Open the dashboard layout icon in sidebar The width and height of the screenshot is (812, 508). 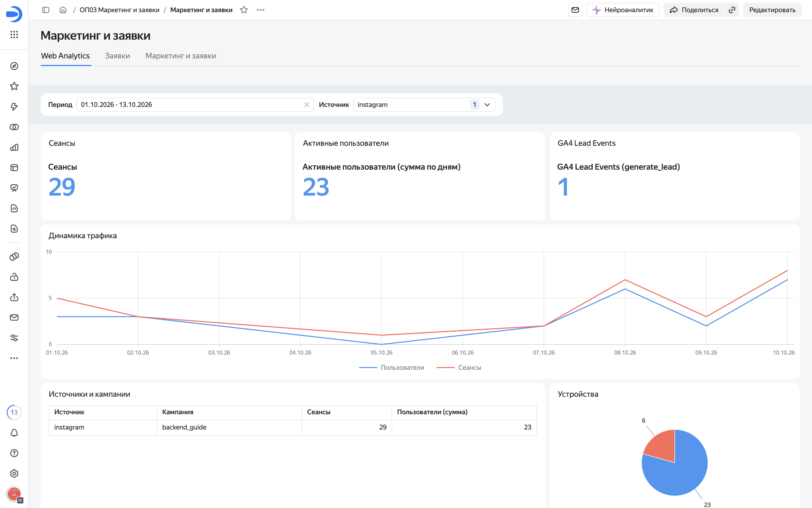point(14,168)
